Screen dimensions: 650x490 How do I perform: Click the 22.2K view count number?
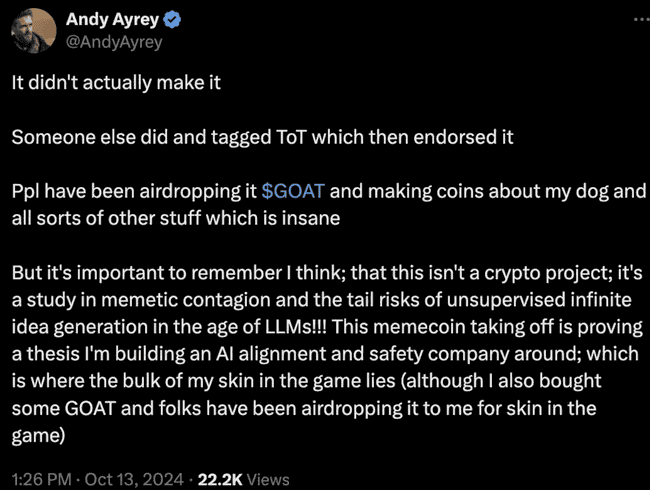coord(220,479)
